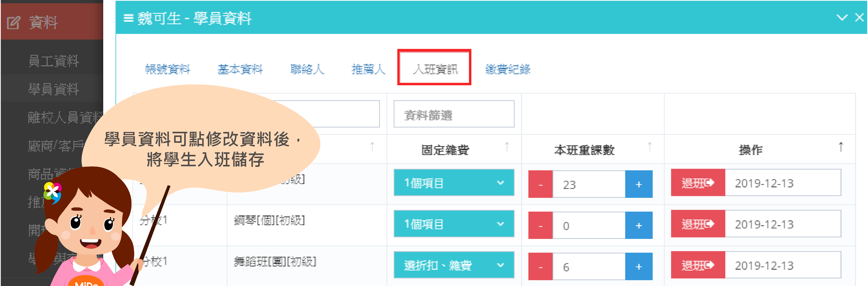Screen dimensions: 868x286
Task: Click the 資料篩選 filter input field
Action: (453, 114)
